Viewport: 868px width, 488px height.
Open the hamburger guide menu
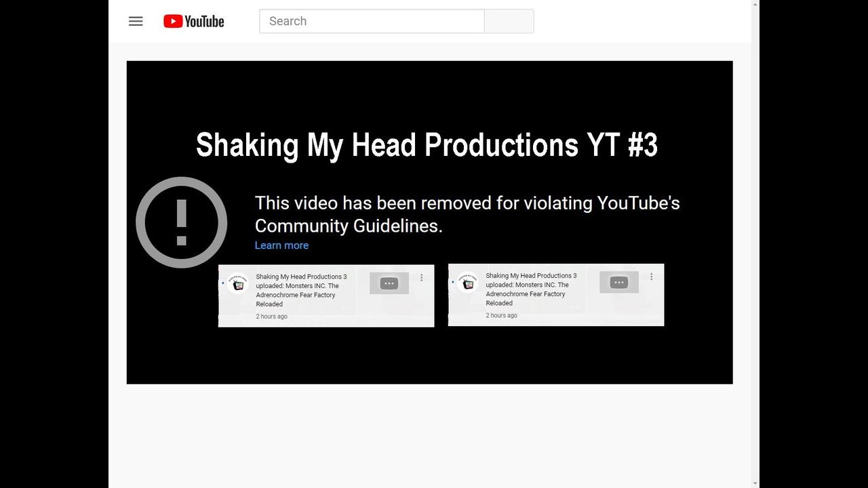(136, 21)
